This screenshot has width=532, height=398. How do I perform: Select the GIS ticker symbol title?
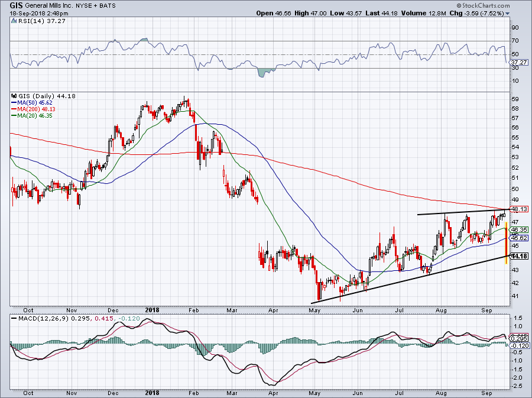17,5
